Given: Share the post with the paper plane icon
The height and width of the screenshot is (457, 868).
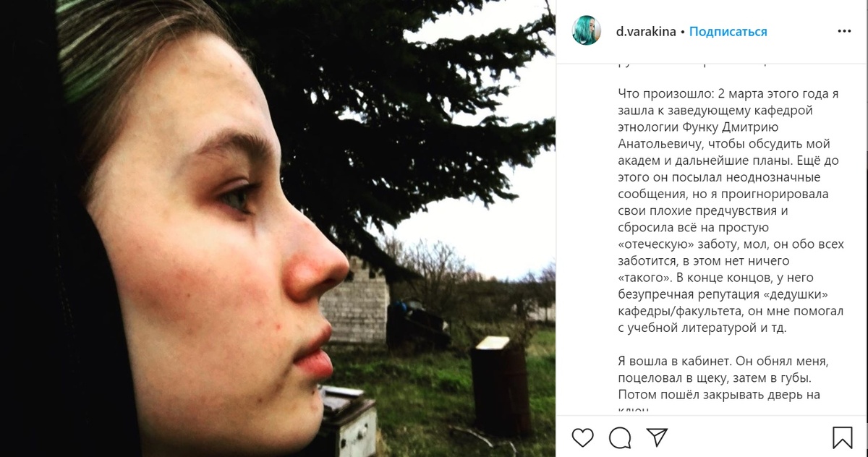Looking at the screenshot, I should [657, 437].
